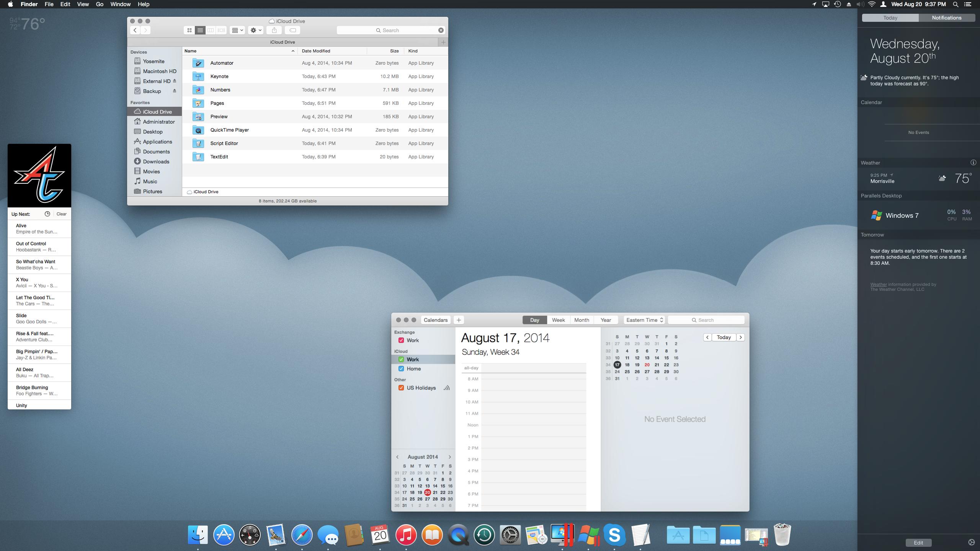Viewport: 980px width, 551px height.
Task: Open the Eastern Time zone dropdown
Action: point(645,320)
